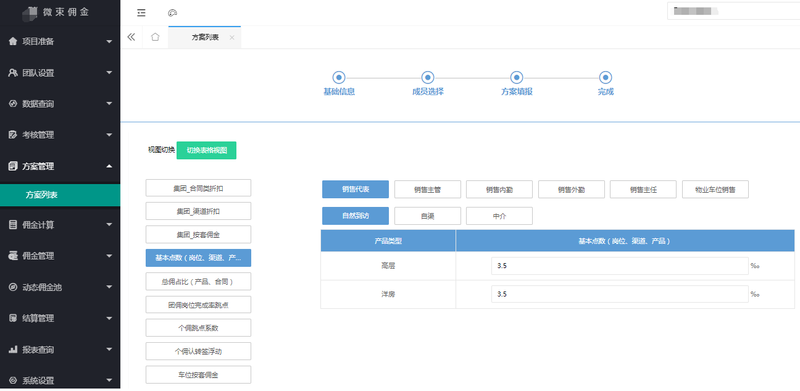Expand the 佣金计算 menu arrow
This screenshot has width=800, height=391.
click(x=109, y=225)
